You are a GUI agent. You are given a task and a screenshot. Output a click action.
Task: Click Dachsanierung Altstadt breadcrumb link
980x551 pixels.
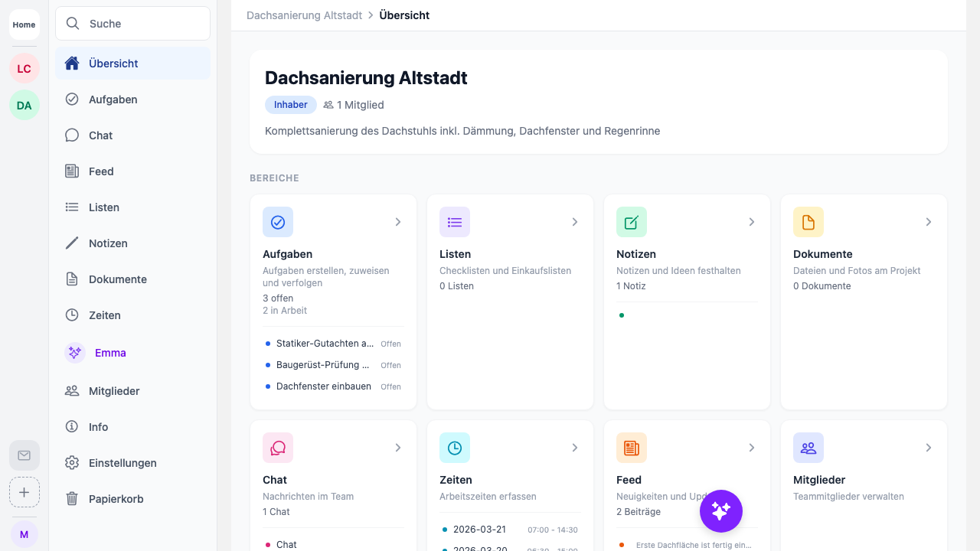pyautogui.click(x=304, y=15)
